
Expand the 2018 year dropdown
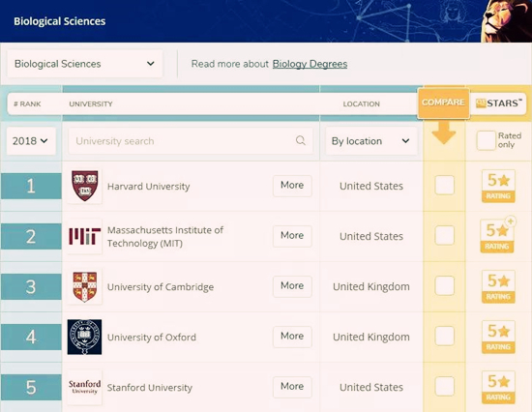pyautogui.click(x=31, y=141)
